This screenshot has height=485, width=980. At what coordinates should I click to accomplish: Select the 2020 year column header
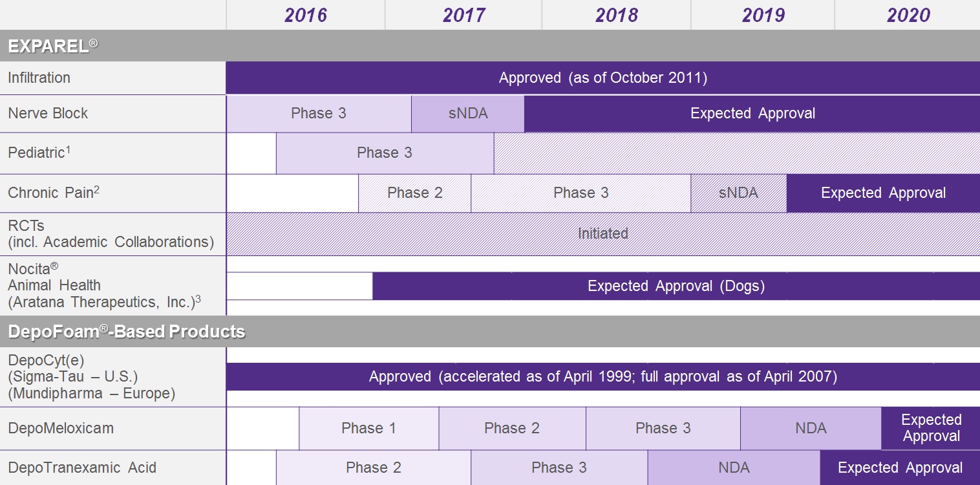908,15
